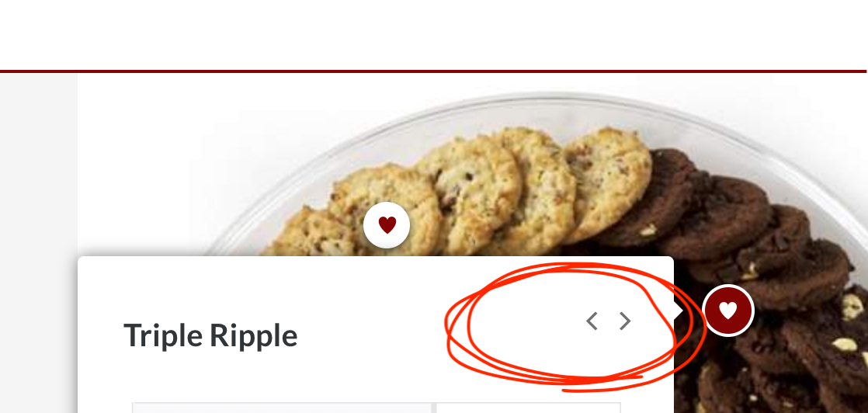Click the top-right oatmeal cookie in the row
Image resolution: width=868 pixels, height=413 pixels.
coord(609,177)
